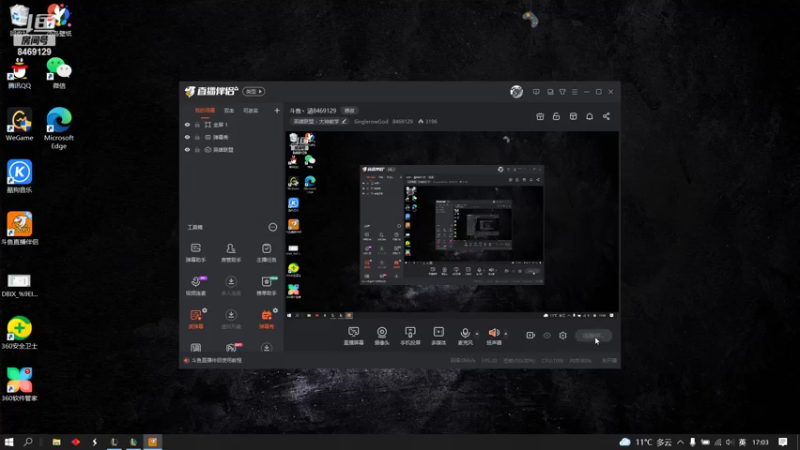Image resolution: width=800 pixels, height=450 pixels.
Task: Open the message icon in title bar
Action: pos(536,92)
